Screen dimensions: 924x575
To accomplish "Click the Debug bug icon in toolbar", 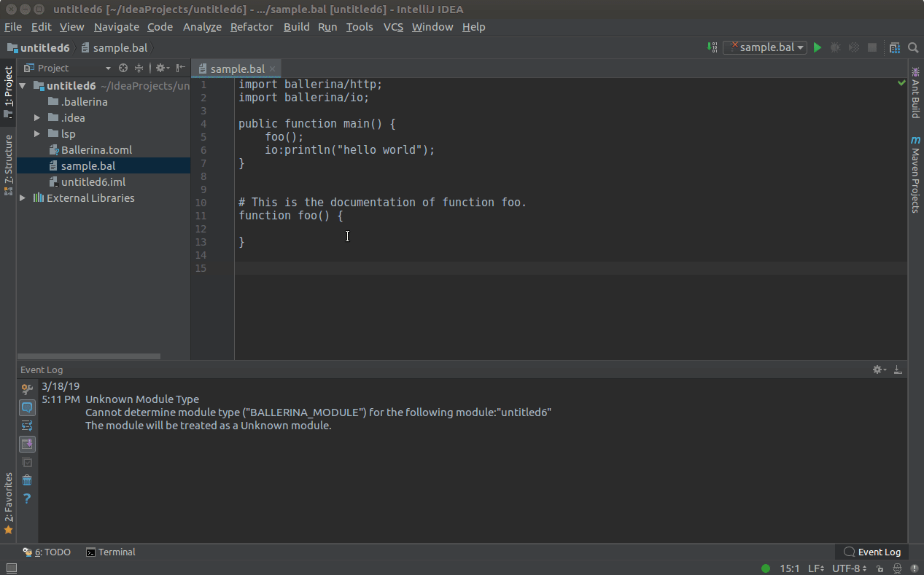I will click(x=835, y=47).
